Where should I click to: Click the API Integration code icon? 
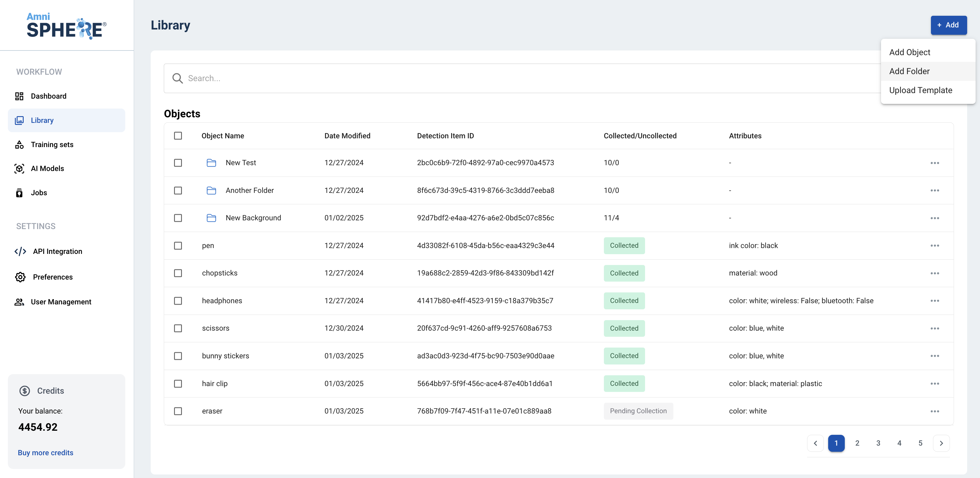tap(20, 251)
